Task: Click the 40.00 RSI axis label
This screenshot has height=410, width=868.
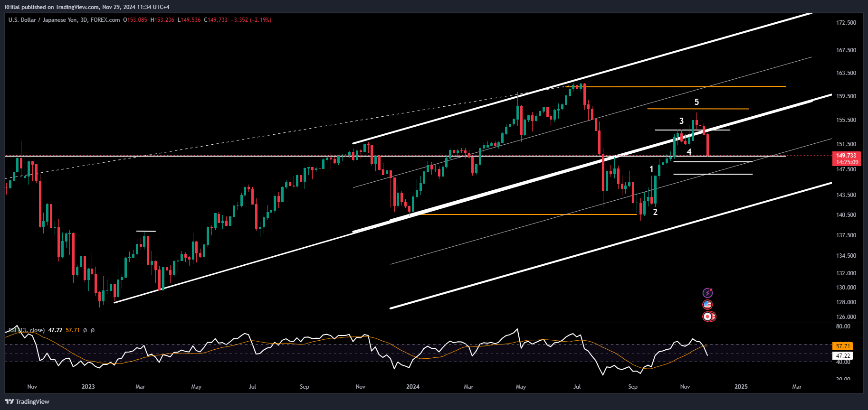Action: [x=843, y=362]
